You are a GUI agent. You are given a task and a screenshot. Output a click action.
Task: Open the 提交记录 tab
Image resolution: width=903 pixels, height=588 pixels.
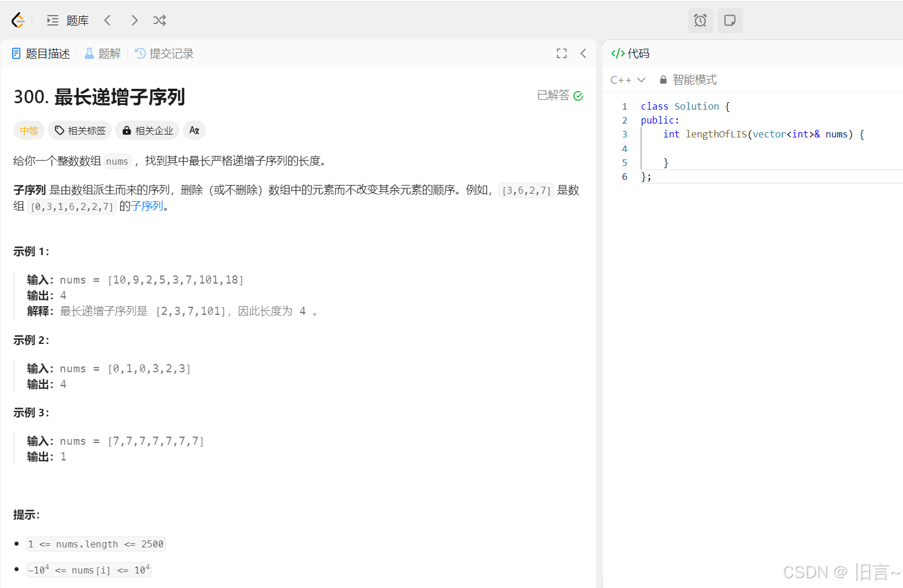164,53
